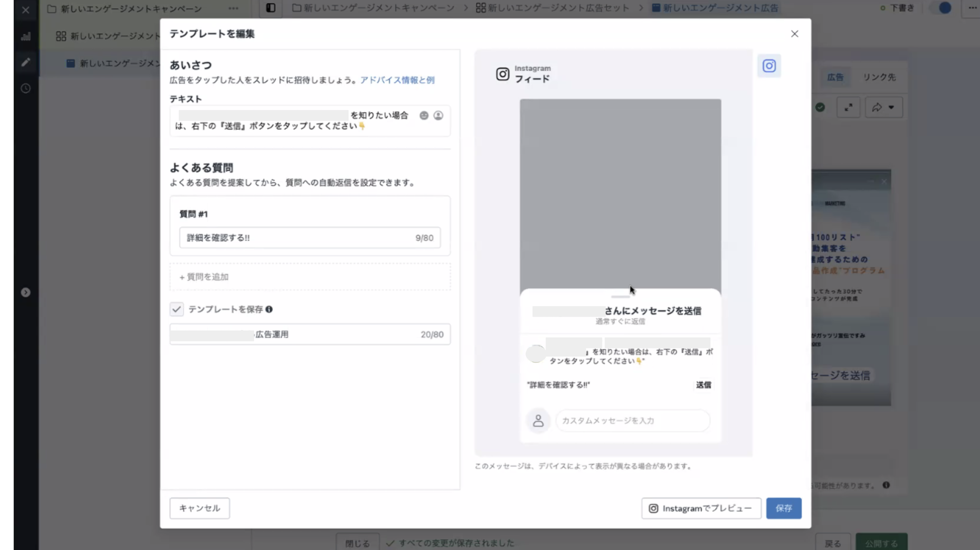Click the emoji icon in greeting text
Screen dimensions: 980x550
pos(424,115)
